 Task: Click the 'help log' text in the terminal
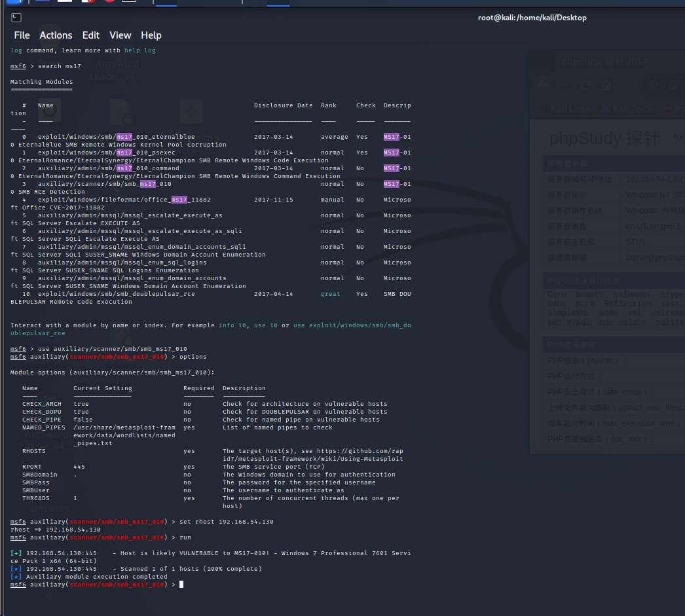coord(139,50)
